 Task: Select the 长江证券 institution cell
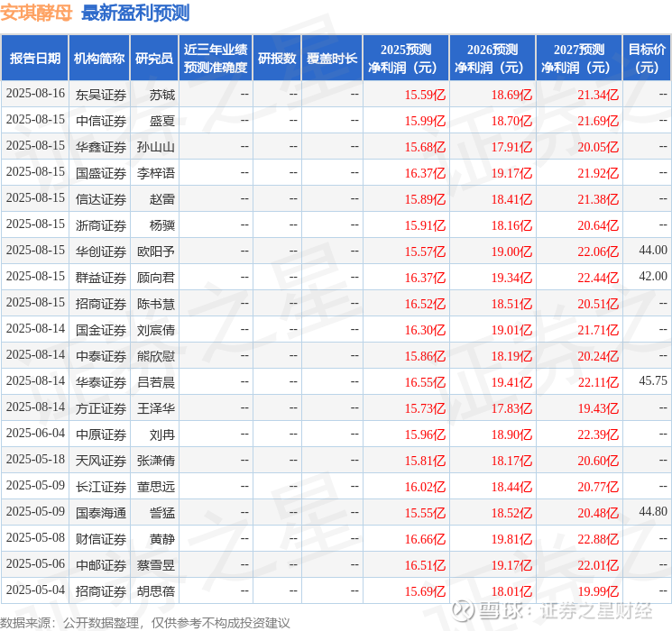[x=101, y=487]
